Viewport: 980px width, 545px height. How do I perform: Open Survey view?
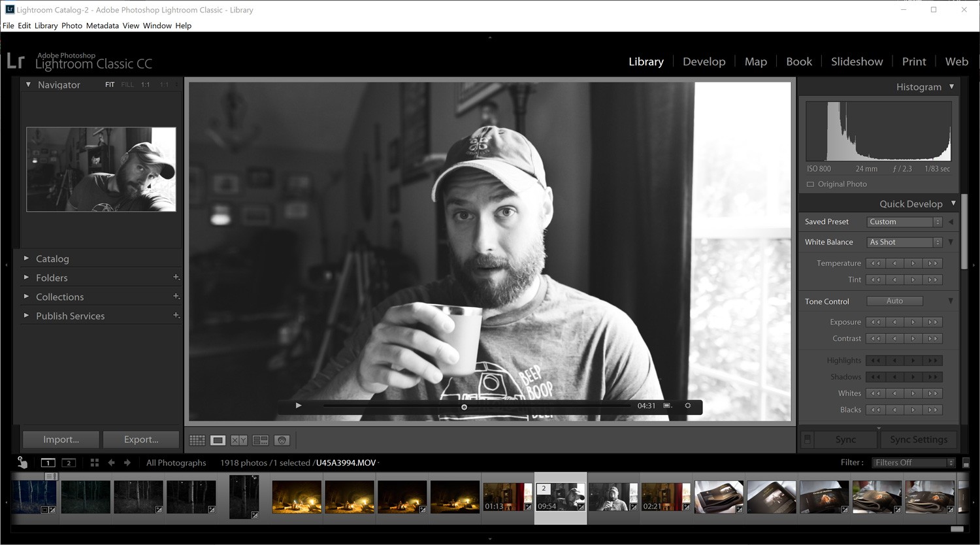point(260,440)
